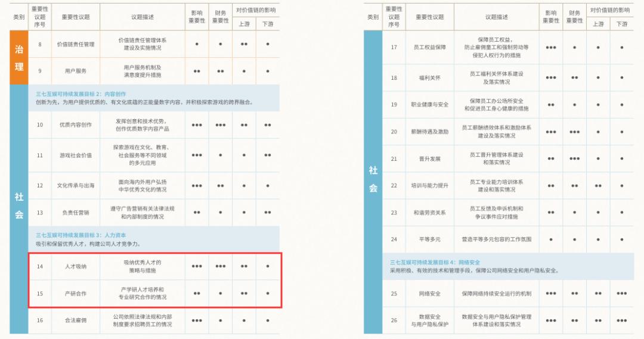
Task: Click the 和谐劳资关系 topic cell
Action: coord(429,213)
